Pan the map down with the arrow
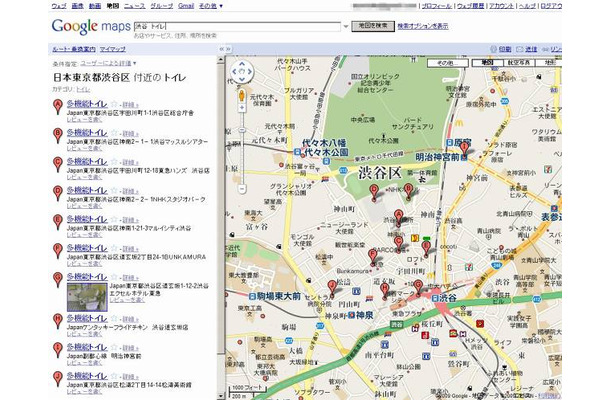610x400 pixels. [242, 79]
